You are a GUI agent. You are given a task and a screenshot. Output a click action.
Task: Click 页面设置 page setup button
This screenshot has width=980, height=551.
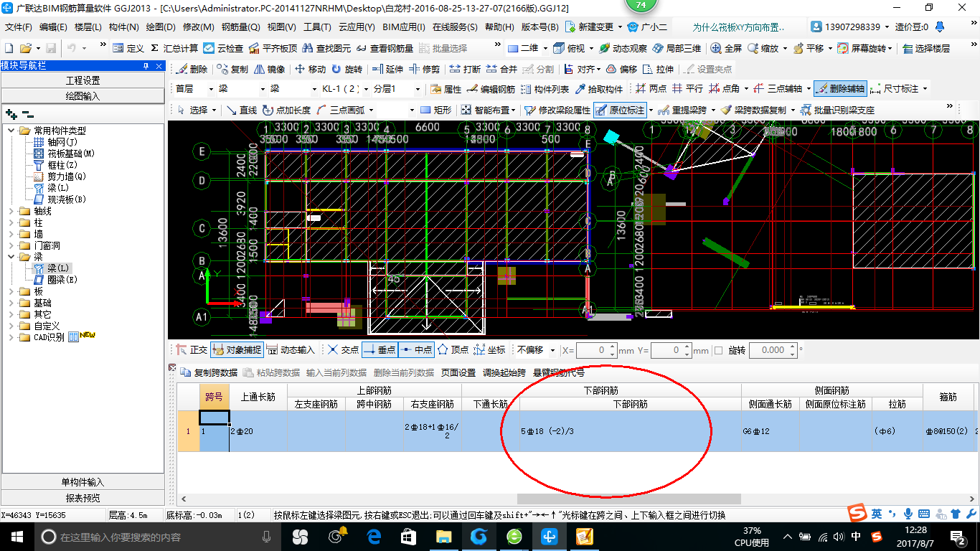click(x=458, y=373)
